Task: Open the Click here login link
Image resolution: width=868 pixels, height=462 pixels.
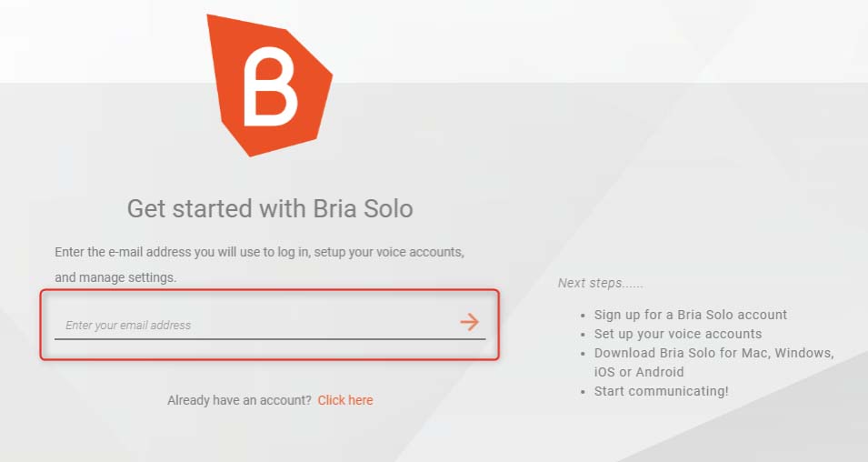Action: tap(345, 400)
